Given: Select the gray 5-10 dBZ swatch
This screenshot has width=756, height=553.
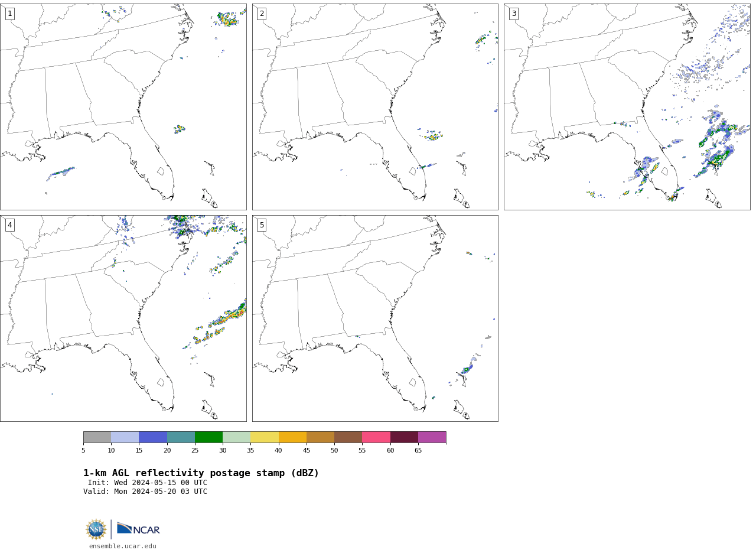Looking at the screenshot, I should (97, 437).
